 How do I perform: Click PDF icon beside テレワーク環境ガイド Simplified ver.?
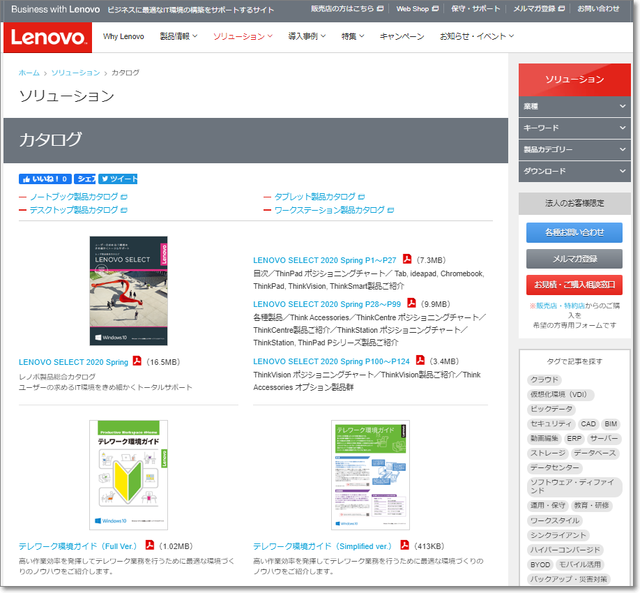404,546
